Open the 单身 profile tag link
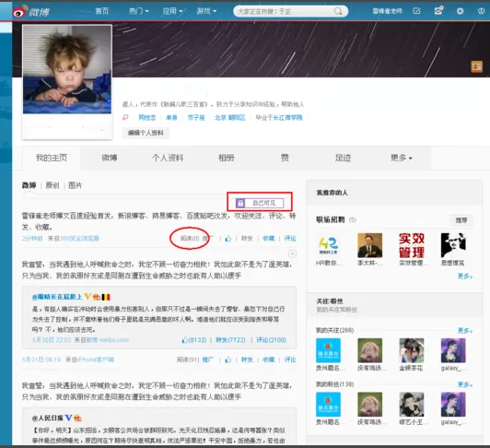The width and height of the screenshot is (490, 448). click(171, 118)
